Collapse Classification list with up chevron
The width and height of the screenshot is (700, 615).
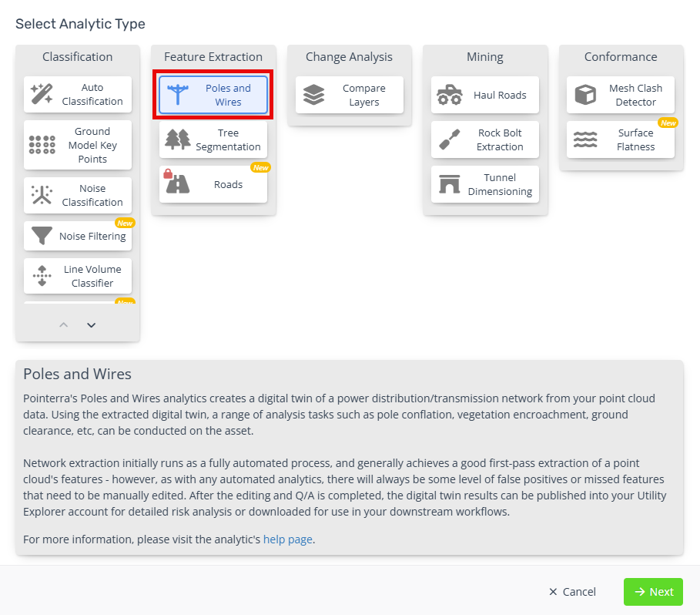click(64, 325)
